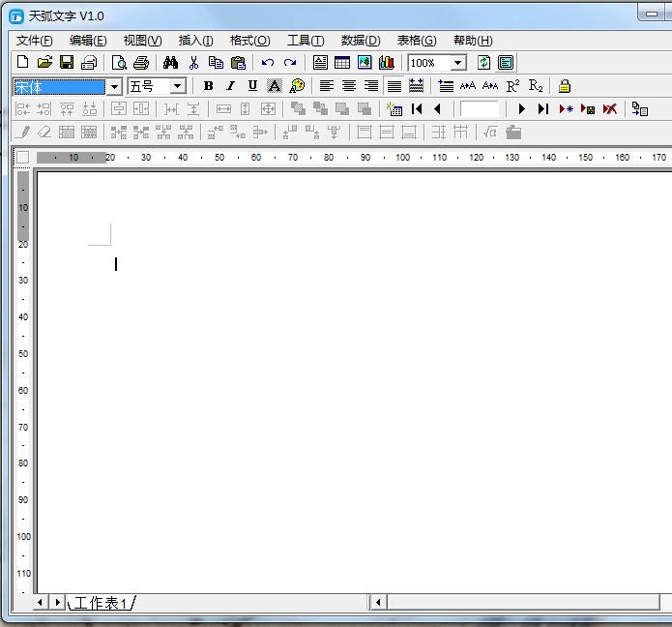The height and width of the screenshot is (627, 672).
Task: Click the record number input field
Action: tap(480, 109)
